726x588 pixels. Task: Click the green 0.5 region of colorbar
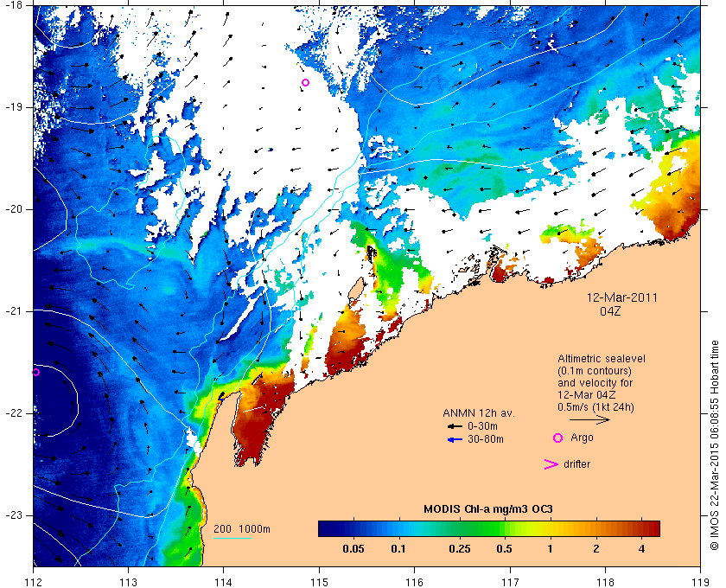[x=504, y=528]
